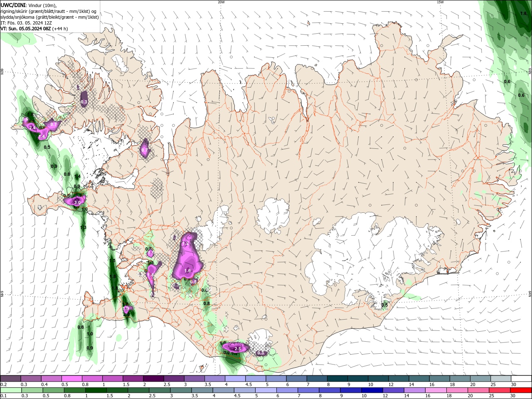Click the "20W" longitude label at top
The image size is (532, 399).
pos(221,2)
